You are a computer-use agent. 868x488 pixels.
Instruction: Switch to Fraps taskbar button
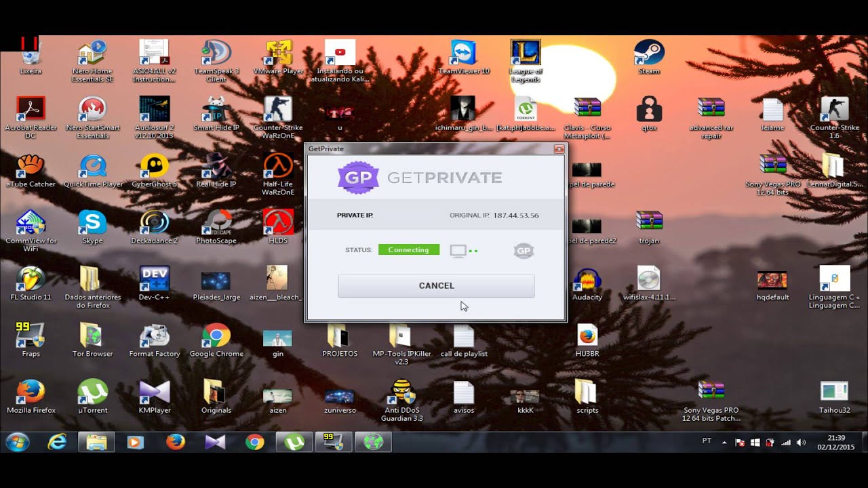click(x=333, y=442)
